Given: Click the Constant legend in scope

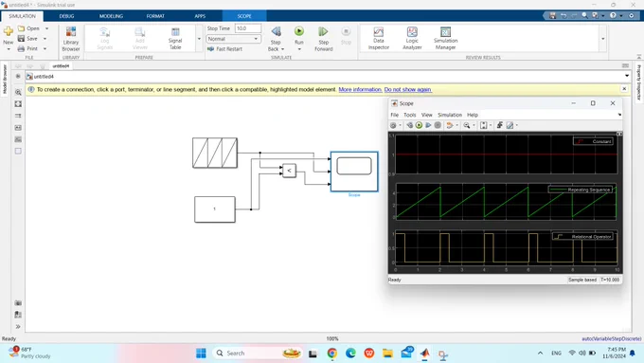Looking at the screenshot, I should (594, 141).
